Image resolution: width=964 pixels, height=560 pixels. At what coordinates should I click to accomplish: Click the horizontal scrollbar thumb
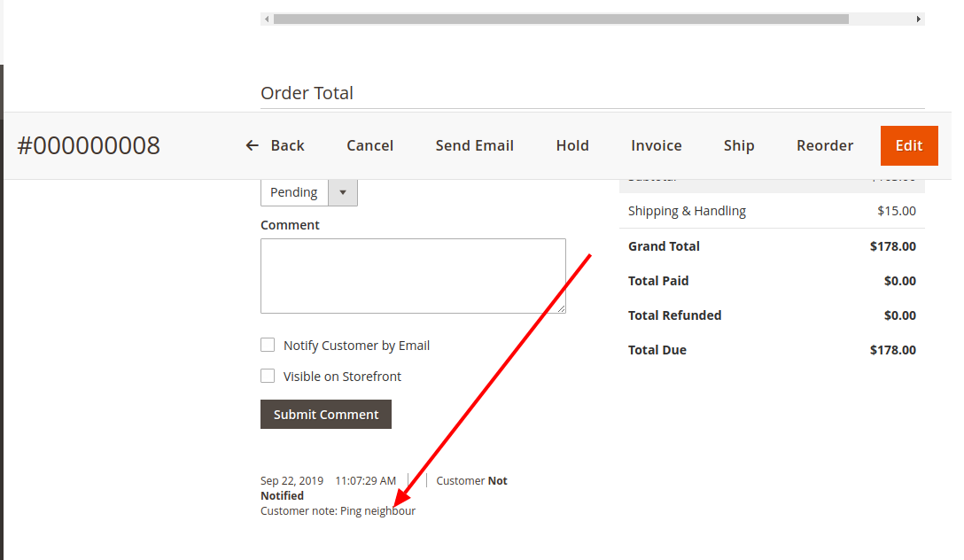click(560, 19)
